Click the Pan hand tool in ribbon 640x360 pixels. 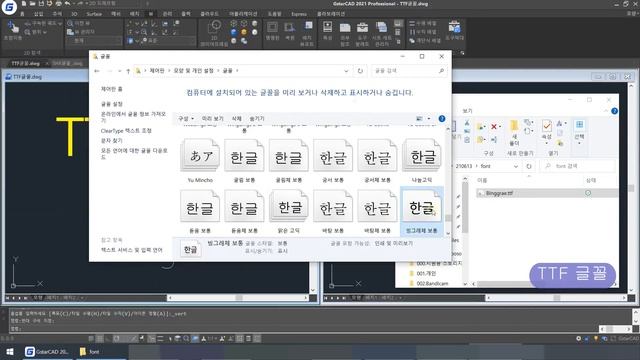13,28
